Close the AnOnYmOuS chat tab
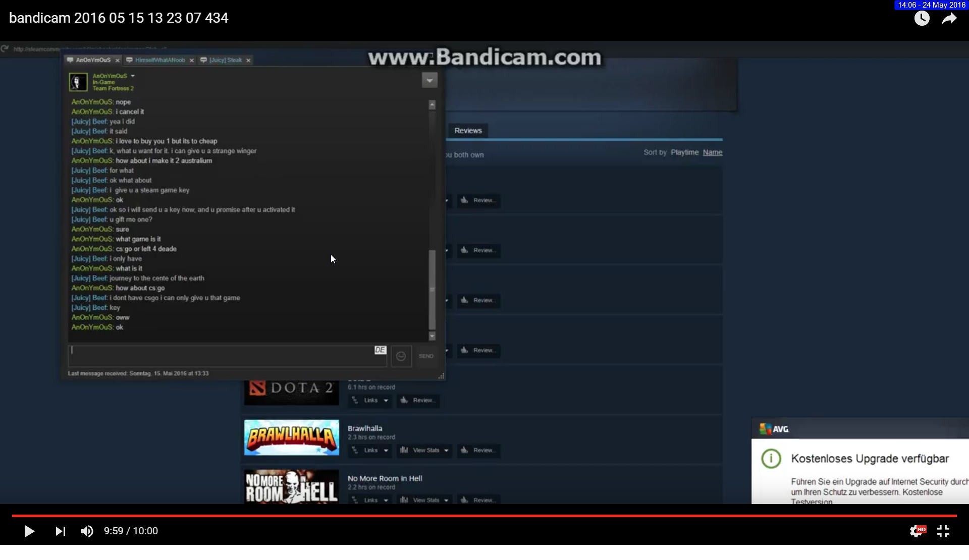 [x=118, y=61]
